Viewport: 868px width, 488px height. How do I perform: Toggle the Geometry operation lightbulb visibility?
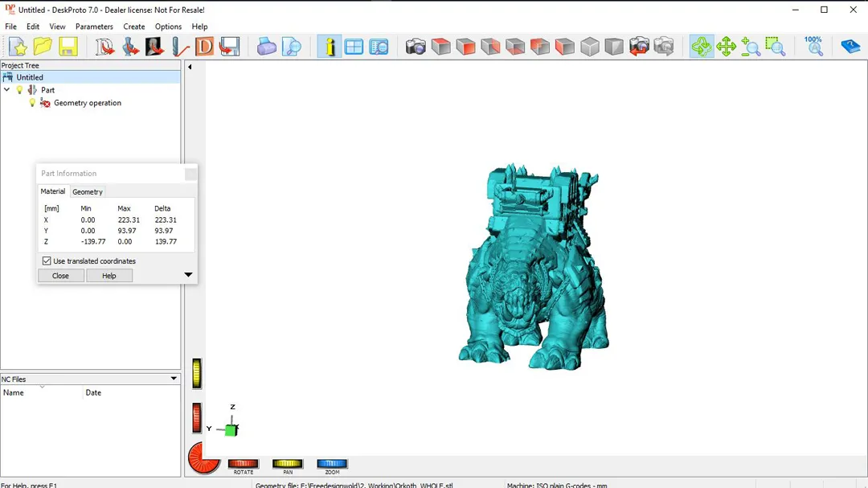click(32, 102)
